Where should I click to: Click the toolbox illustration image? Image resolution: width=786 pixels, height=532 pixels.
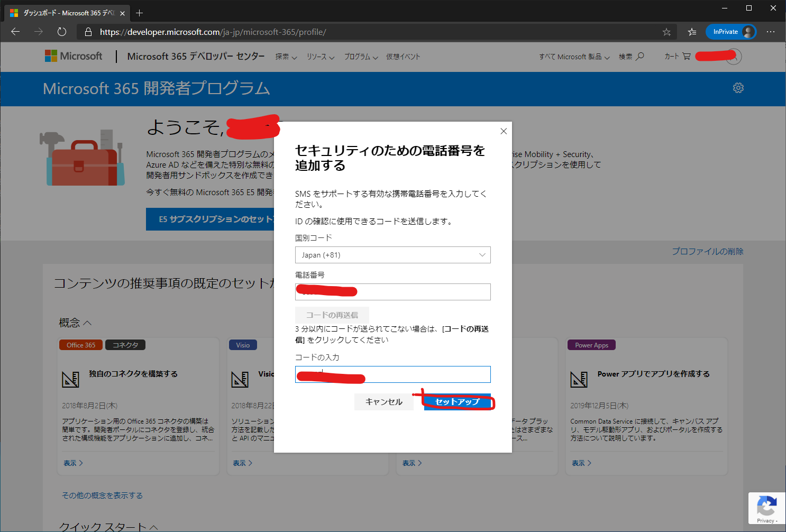[x=83, y=158]
